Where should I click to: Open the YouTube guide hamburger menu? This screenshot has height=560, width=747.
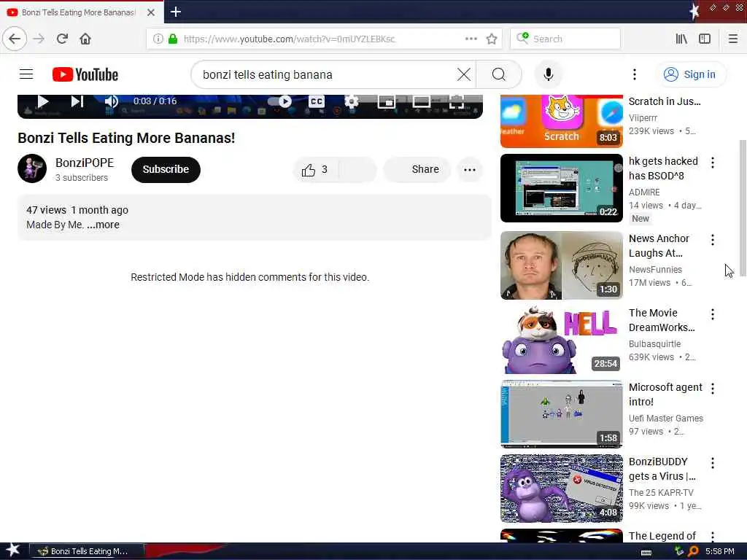[26, 74]
